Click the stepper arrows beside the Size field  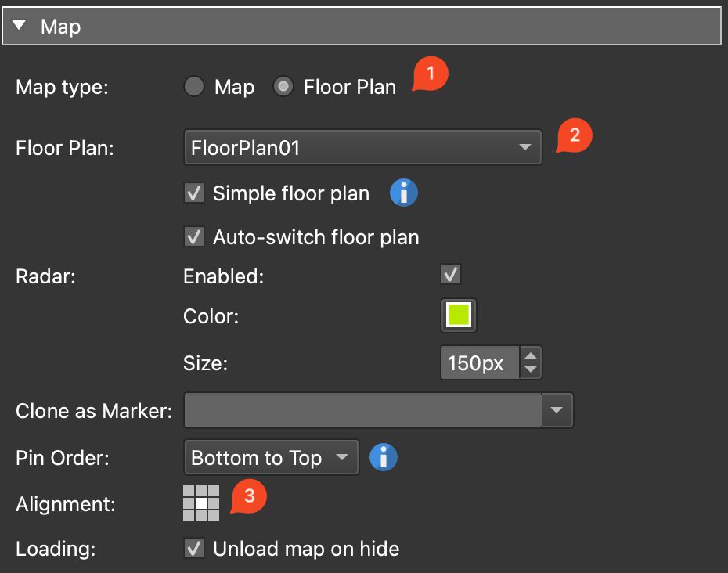(530, 362)
